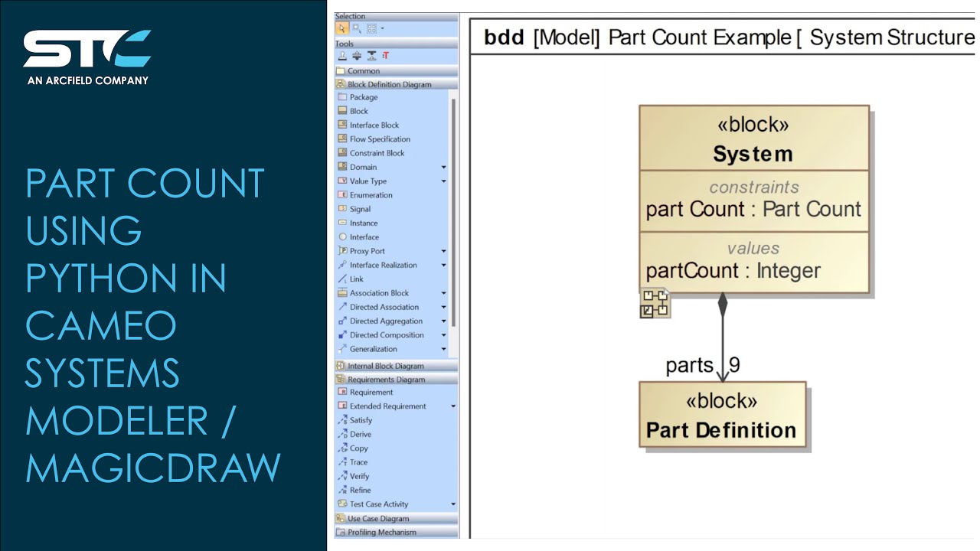Click the 'partCount : Integer' value property

(x=733, y=270)
